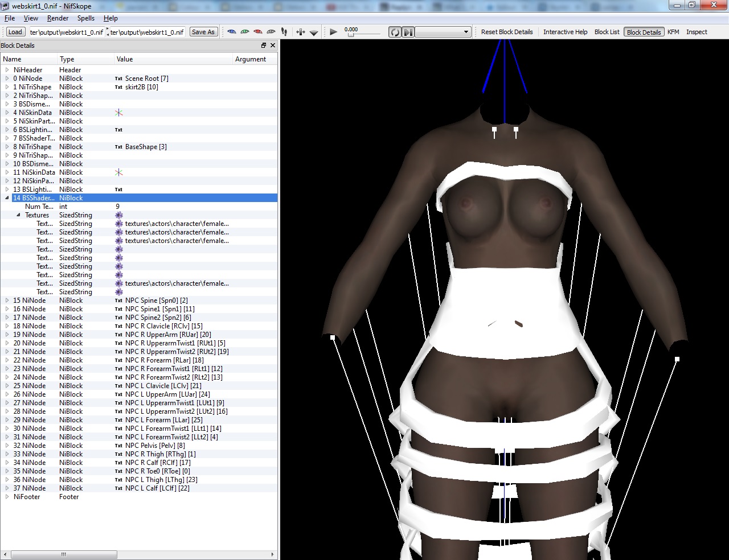Select the 32 NiNode NPC Pelvis row
The height and width of the screenshot is (560, 729).
[x=139, y=446]
